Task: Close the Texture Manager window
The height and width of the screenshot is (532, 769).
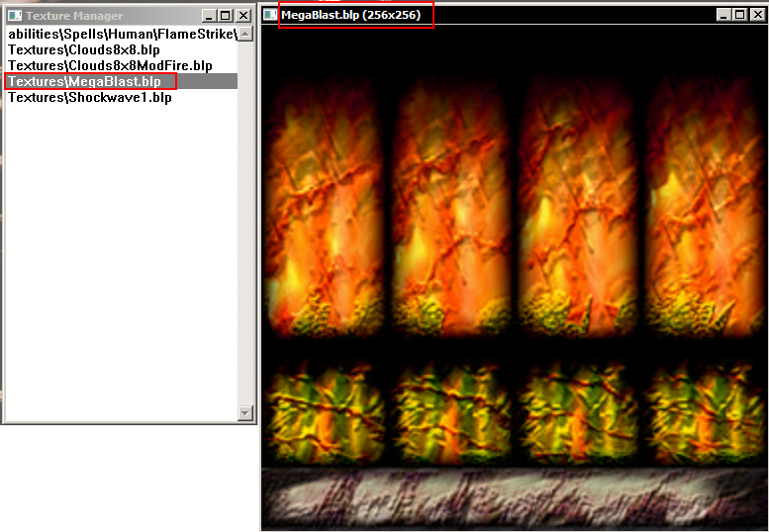Action: [243, 16]
